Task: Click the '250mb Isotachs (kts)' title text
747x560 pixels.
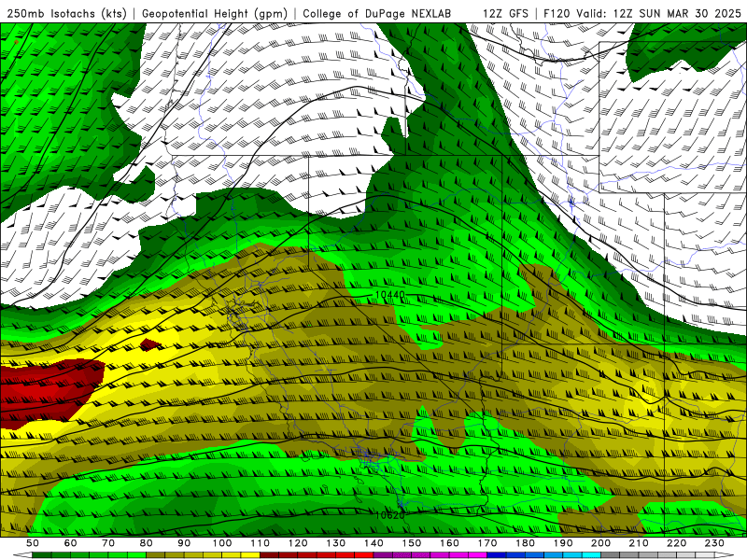Action: (66, 13)
